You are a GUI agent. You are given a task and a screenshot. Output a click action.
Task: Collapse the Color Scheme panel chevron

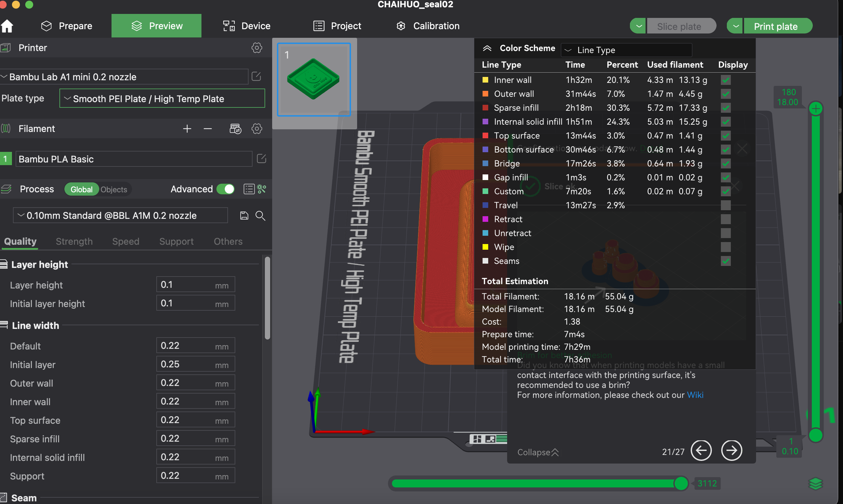(x=487, y=48)
